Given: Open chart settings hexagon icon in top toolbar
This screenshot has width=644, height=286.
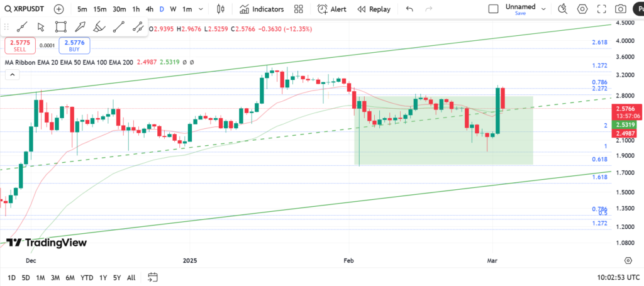Looking at the screenshot, I should (582, 9).
